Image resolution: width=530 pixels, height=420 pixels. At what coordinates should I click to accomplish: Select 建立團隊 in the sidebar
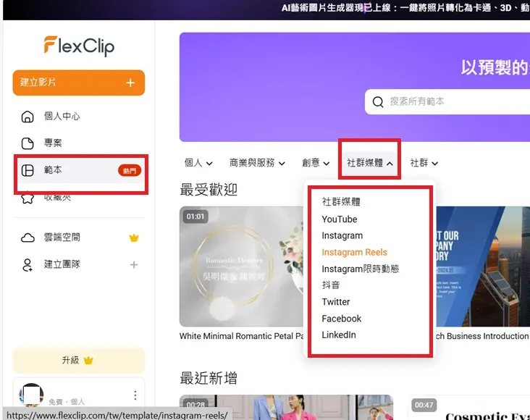[x=79, y=265]
